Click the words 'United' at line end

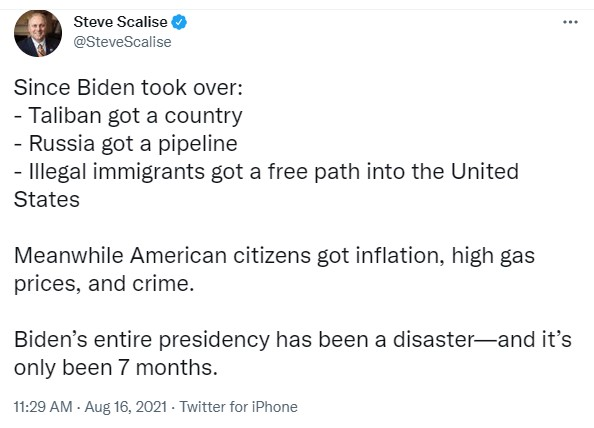tap(485, 171)
